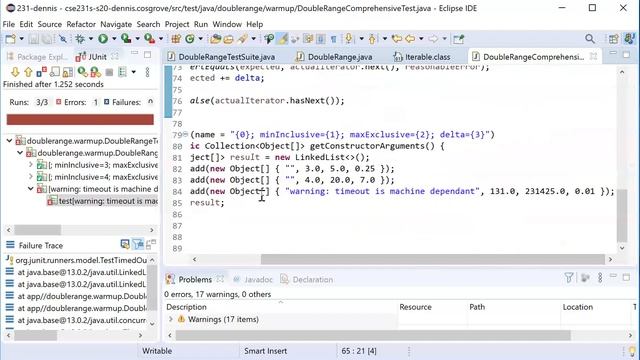
Task: Open the File menu
Action: click(x=9, y=24)
